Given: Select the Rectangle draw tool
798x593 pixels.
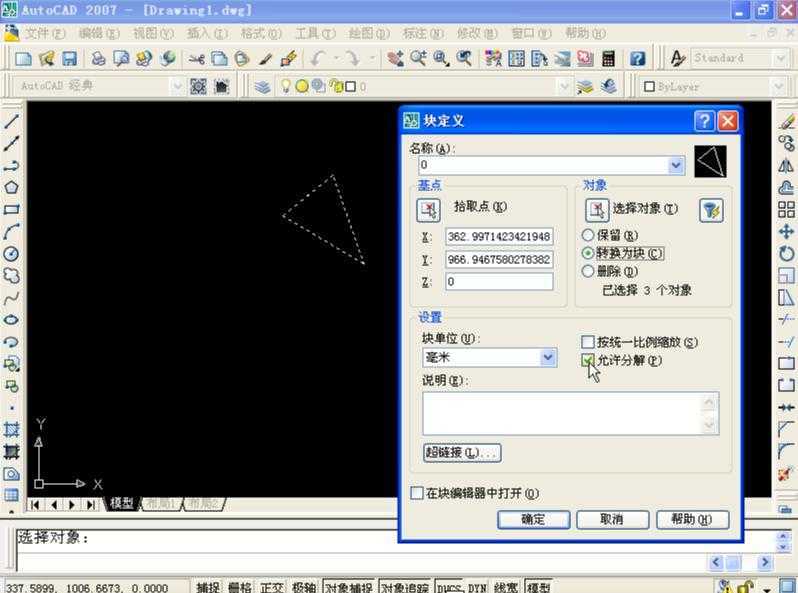Looking at the screenshot, I should 11,209.
